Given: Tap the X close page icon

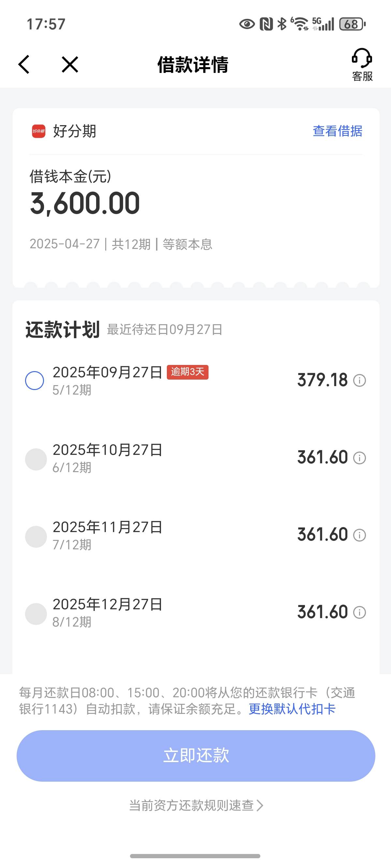Looking at the screenshot, I should tap(70, 65).
